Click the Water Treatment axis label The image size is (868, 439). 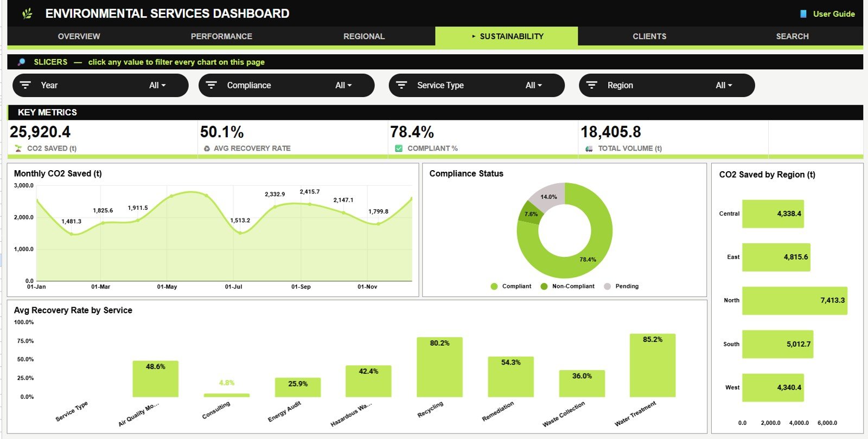(x=636, y=414)
